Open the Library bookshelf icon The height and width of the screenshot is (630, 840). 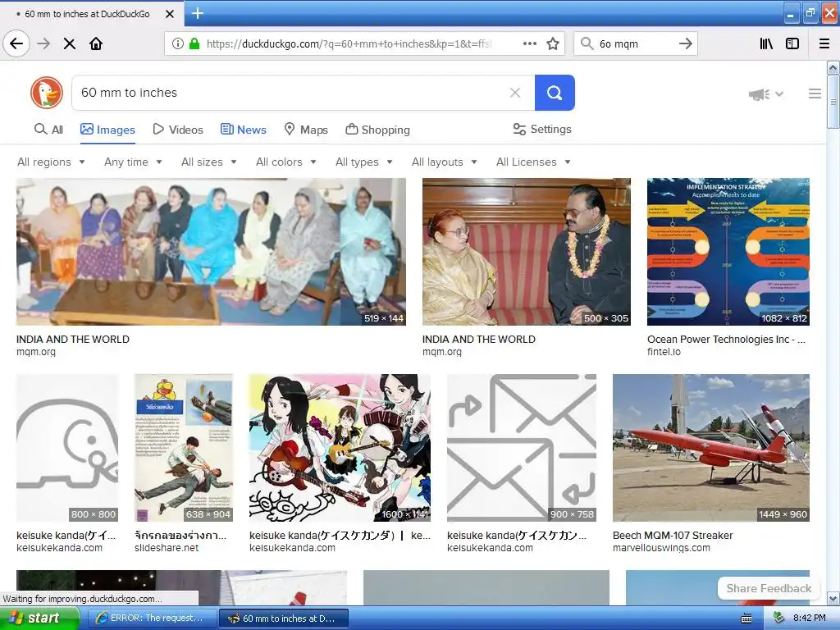coord(766,44)
